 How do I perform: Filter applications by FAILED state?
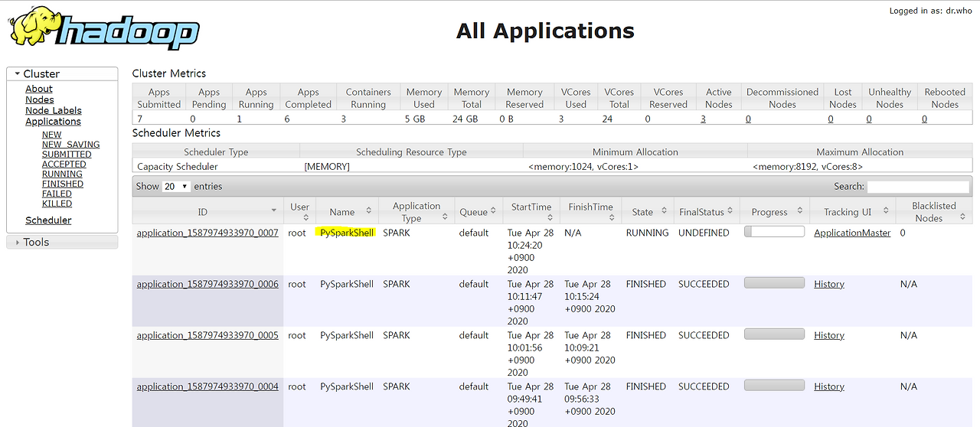(57, 194)
